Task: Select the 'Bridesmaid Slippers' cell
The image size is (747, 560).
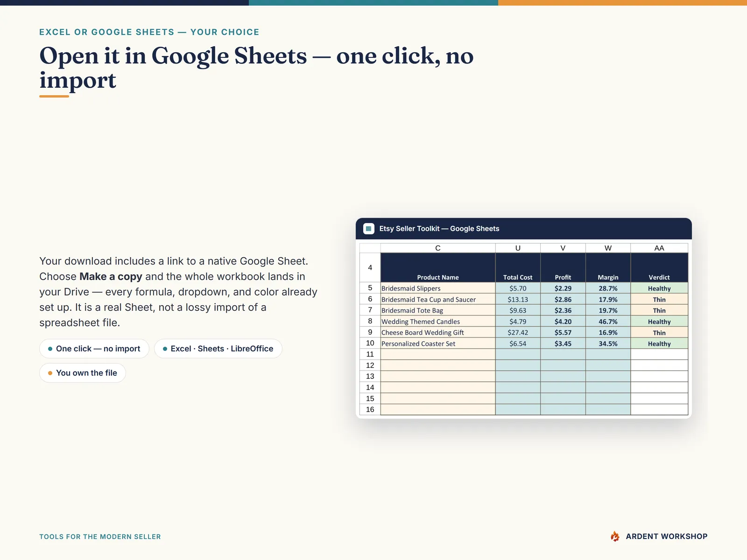Action: (x=438, y=288)
